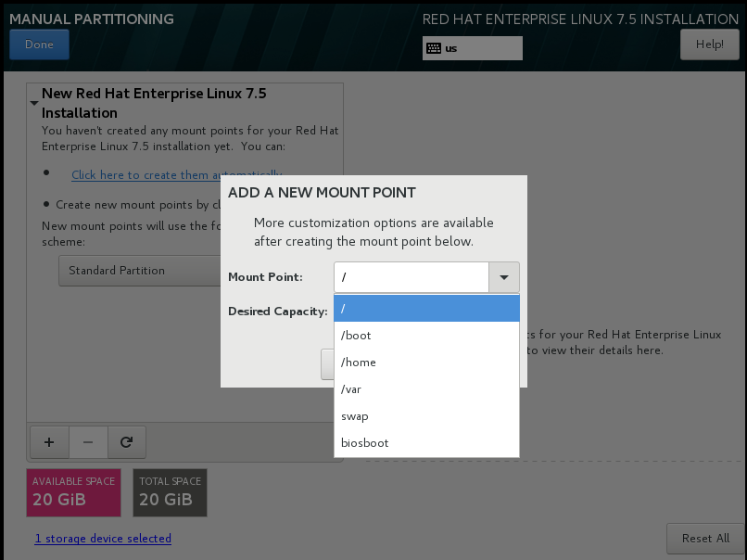Click the Done button

pyautogui.click(x=39, y=45)
